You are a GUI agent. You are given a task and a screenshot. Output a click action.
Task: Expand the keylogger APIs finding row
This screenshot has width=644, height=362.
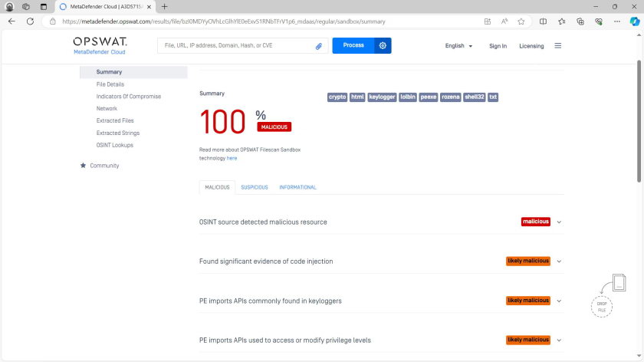(559, 301)
